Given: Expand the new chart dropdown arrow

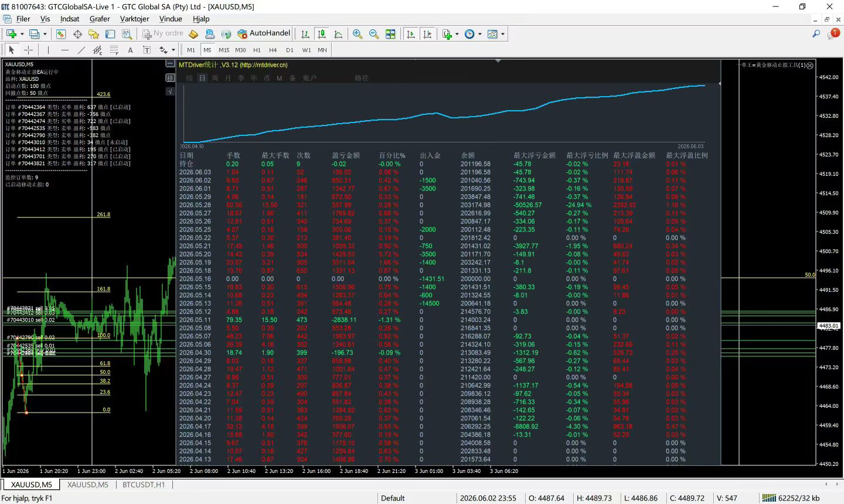Looking at the screenshot, I should coord(22,34).
